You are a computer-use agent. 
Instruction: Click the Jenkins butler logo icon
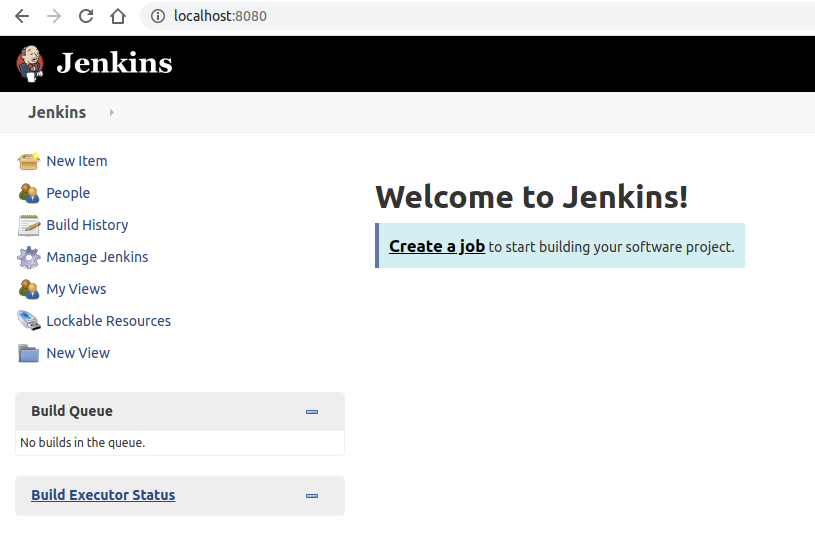[x=31, y=63]
